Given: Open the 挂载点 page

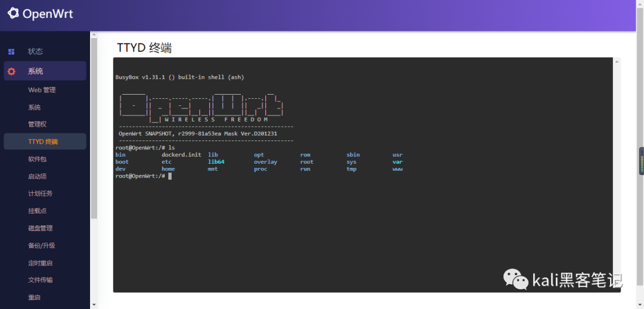Looking at the screenshot, I should click(x=38, y=211).
